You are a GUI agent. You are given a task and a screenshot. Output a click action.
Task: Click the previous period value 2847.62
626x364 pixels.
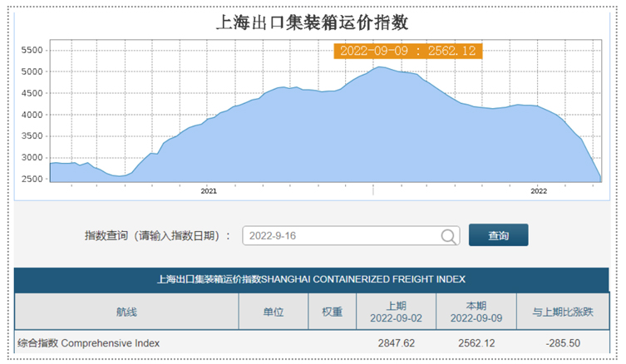pos(397,343)
